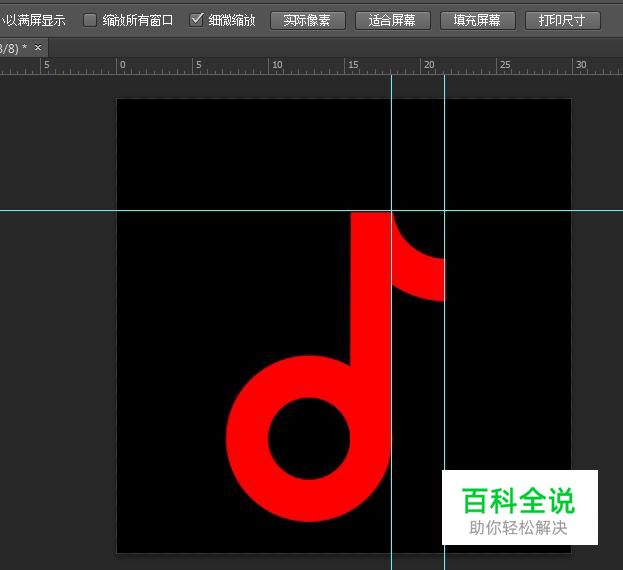This screenshot has height=570, width=623.
Task: Enable the 缩放所有窗口 checkbox
Action: [90, 20]
